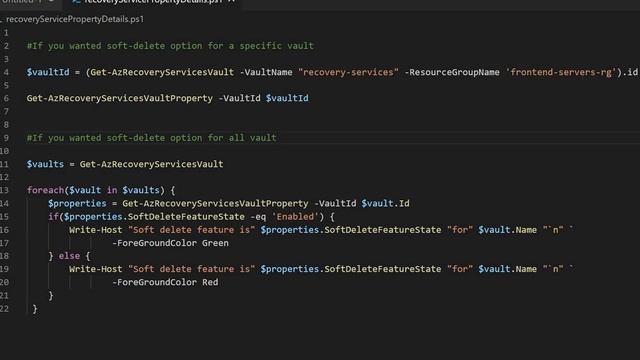
Task: Click the foreach keyword
Action: (45, 190)
